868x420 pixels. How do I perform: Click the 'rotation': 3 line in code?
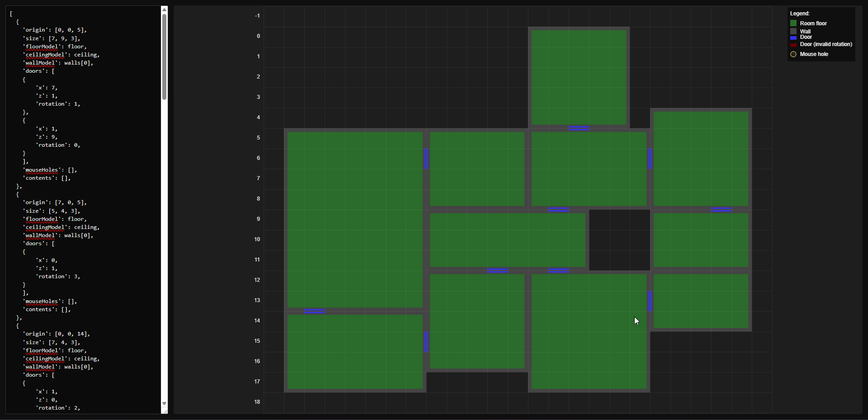tap(58, 276)
